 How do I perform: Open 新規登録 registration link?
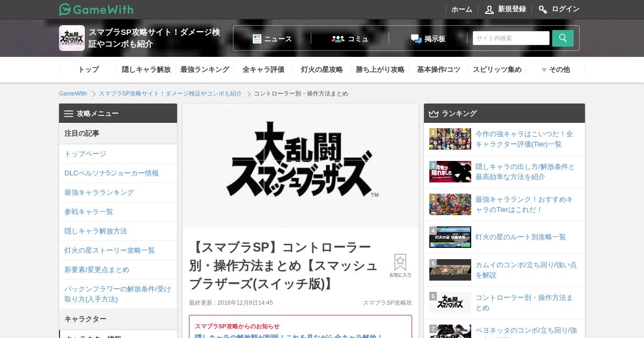tap(512, 9)
